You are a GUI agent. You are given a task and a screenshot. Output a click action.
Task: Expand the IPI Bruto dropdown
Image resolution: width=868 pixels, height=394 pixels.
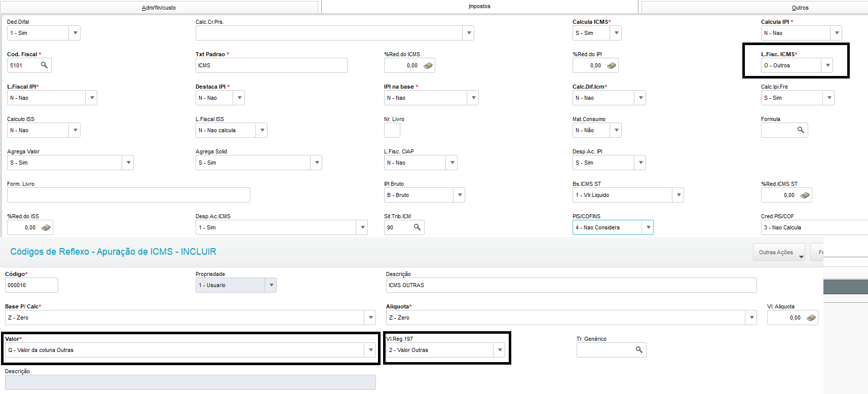460,195
